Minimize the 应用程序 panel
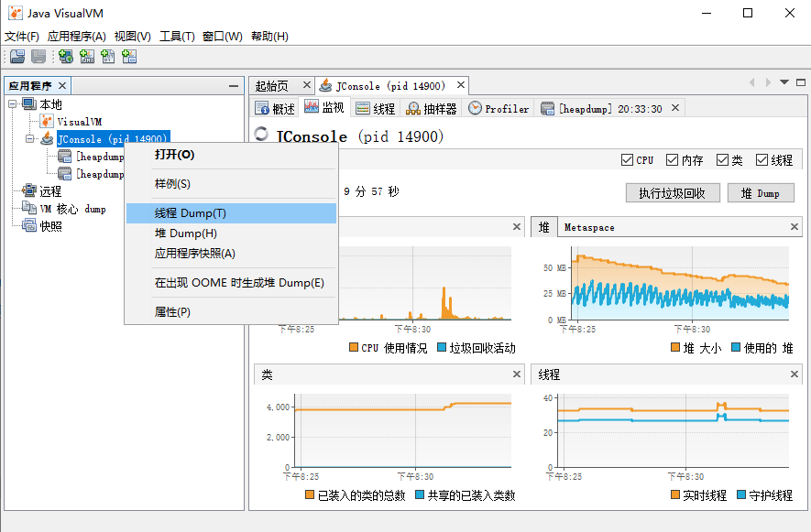This screenshot has height=532, width=811. pyautogui.click(x=234, y=86)
